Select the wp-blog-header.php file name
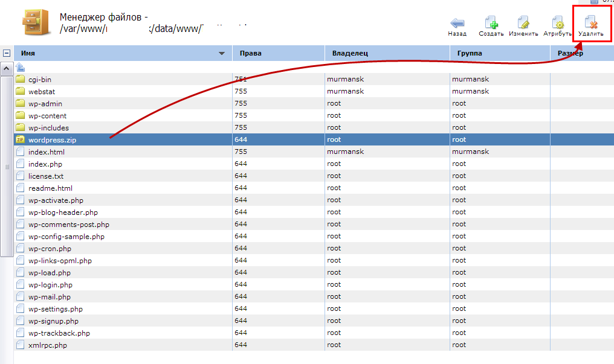614x364 pixels. [63, 212]
